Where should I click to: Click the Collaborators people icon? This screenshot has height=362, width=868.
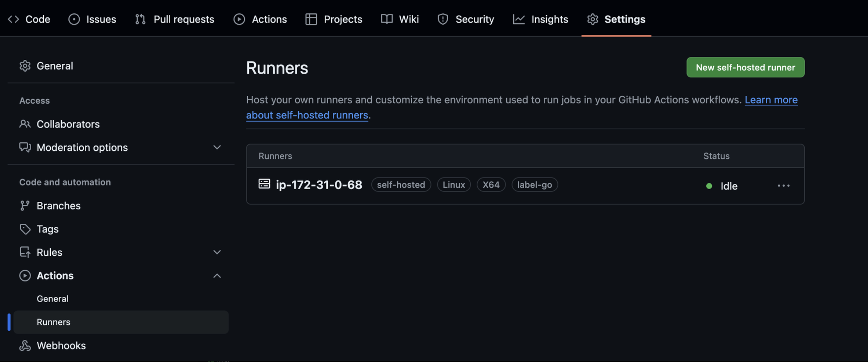click(x=25, y=124)
